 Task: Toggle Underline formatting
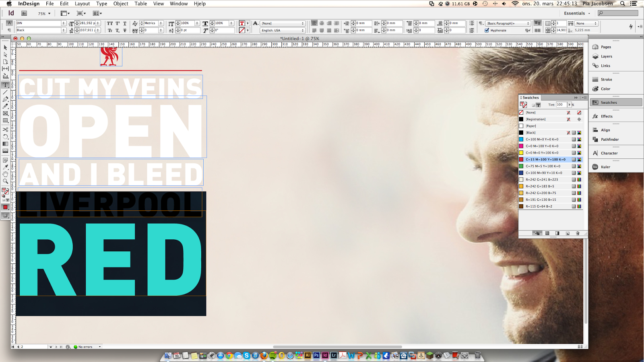[x=125, y=23]
